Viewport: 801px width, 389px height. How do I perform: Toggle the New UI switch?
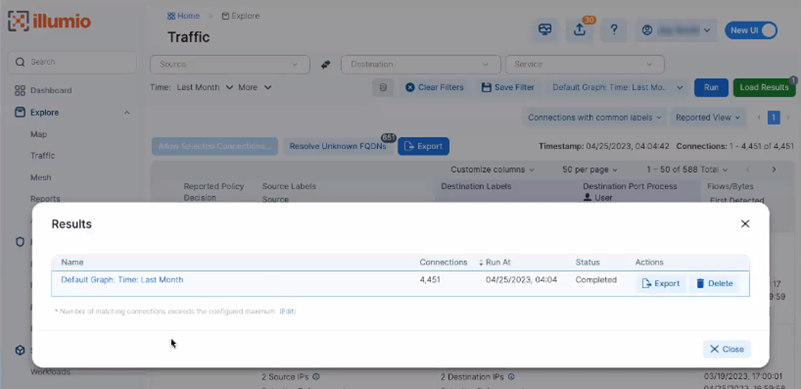pos(751,30)
